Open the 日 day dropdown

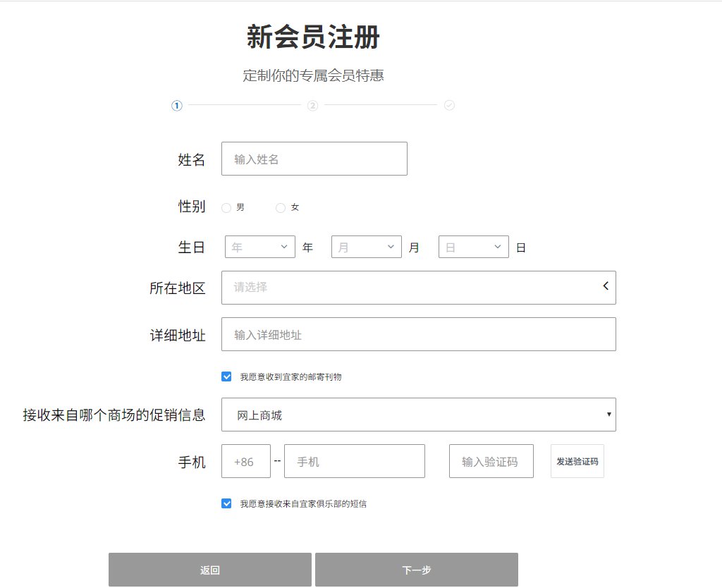point(473,247)
